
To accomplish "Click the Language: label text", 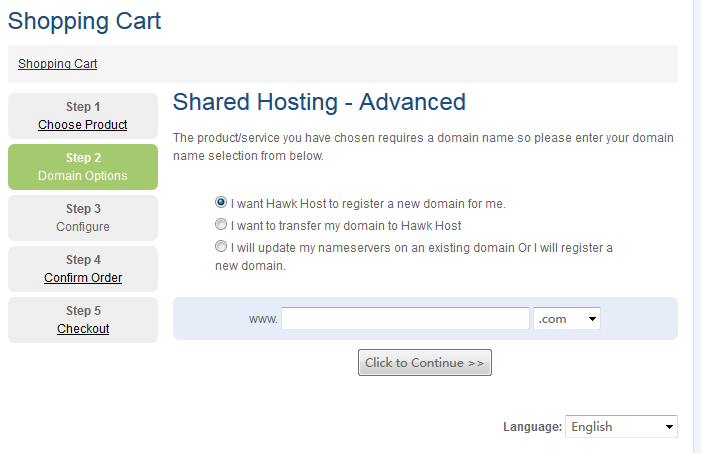I will click(532, 427).
